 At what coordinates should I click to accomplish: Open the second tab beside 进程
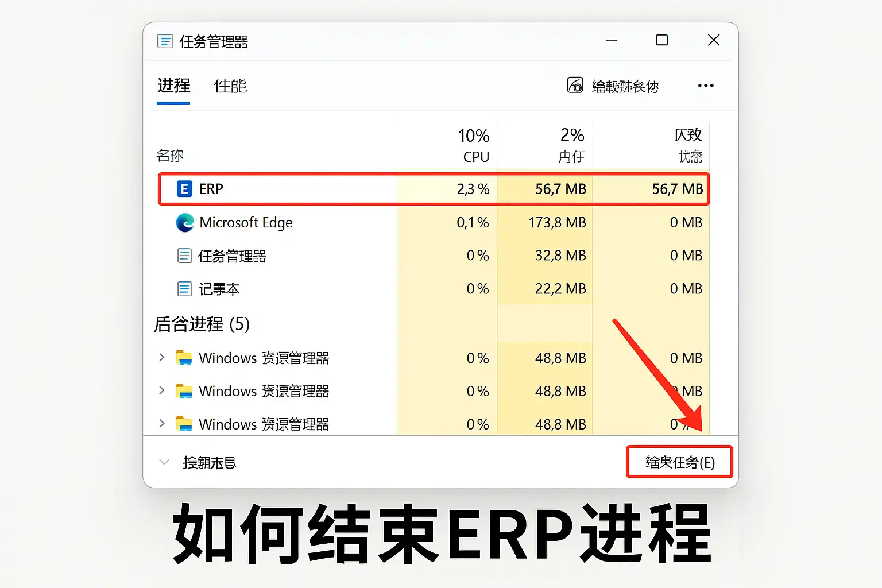[230, 86]
